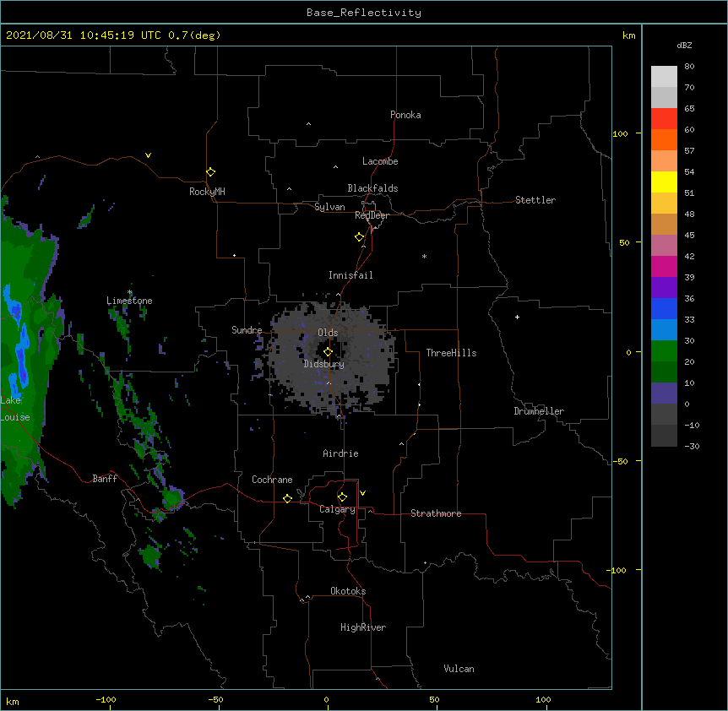Select the Limestone map label
Image resolution: width=728 pixels, height=711 pixels.
(129, 301)
